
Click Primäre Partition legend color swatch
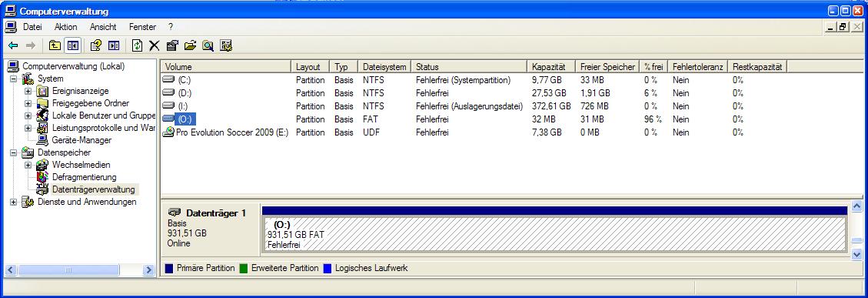[x=169, y=269]
